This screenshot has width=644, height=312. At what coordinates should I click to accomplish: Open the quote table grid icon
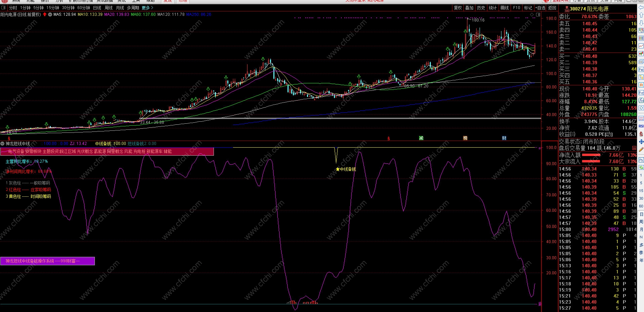(641, 38)
